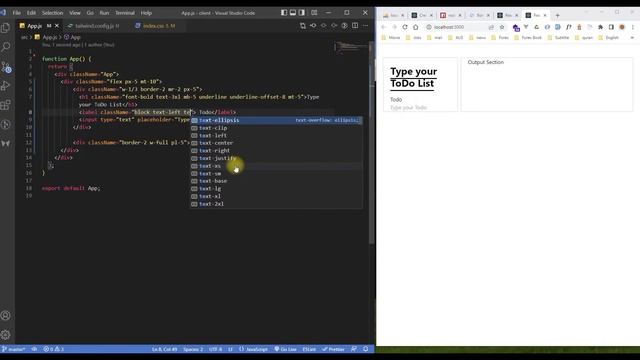
Task: Click Go Live in status bar
Action: 285,349
